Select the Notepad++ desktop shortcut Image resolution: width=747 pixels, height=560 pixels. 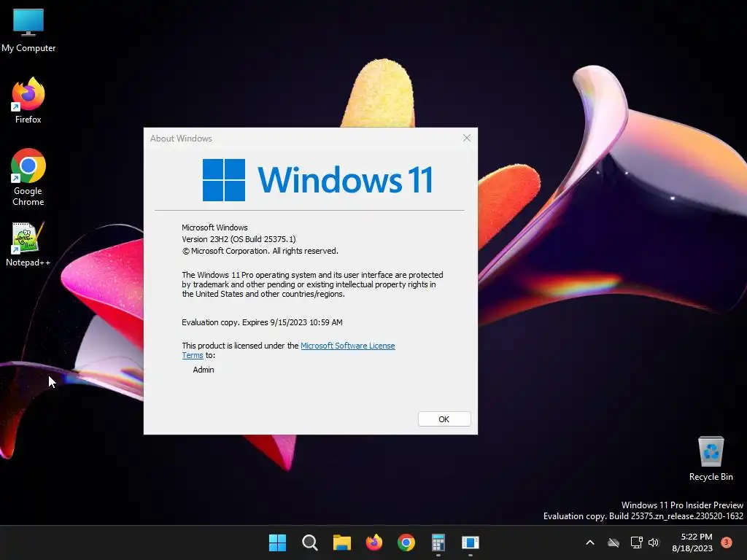pyautogui.click(x=28, y=244)
